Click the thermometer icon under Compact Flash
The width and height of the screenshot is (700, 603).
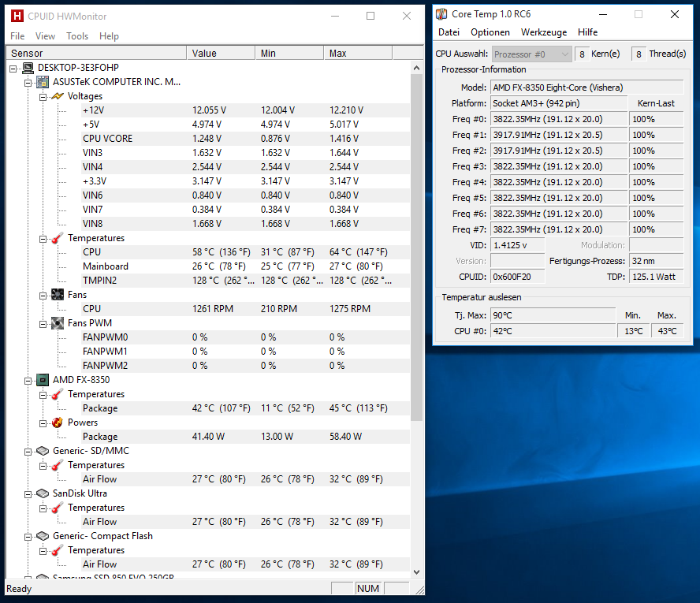click(58, 551)
